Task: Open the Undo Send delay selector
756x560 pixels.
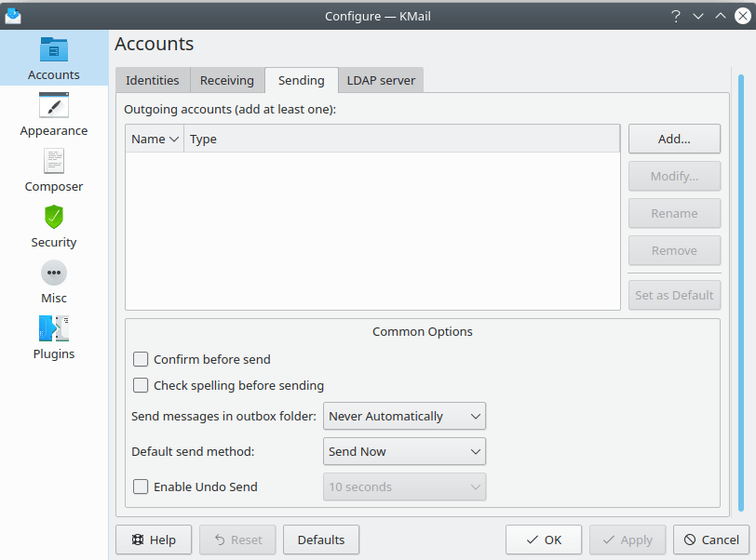Action: (404, 487)
